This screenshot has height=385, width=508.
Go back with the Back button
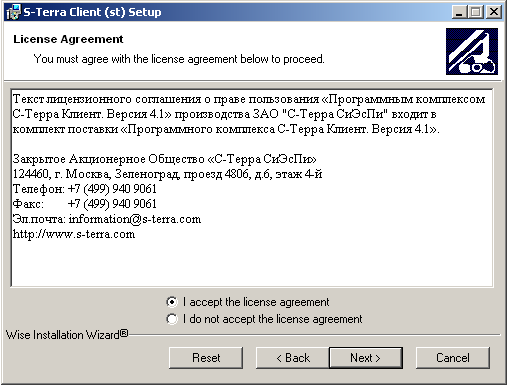293,358
